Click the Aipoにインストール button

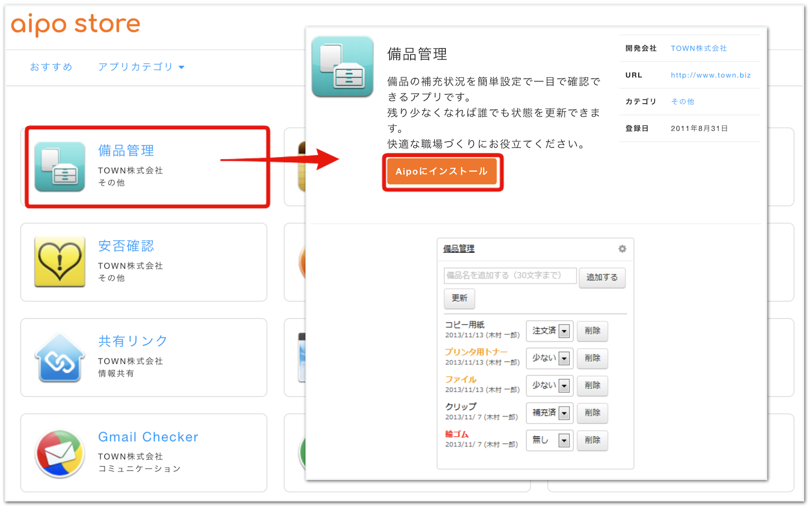(442, 172)
